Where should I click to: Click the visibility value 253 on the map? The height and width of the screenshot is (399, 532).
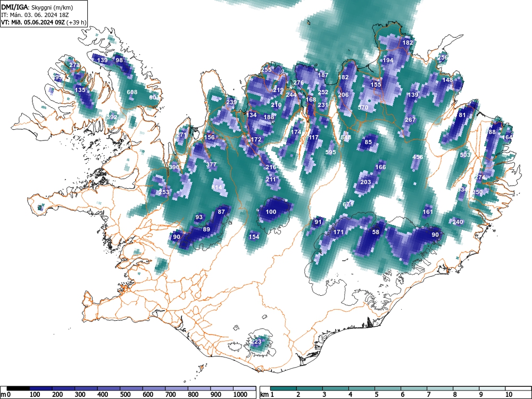click(x=164, y=192)
